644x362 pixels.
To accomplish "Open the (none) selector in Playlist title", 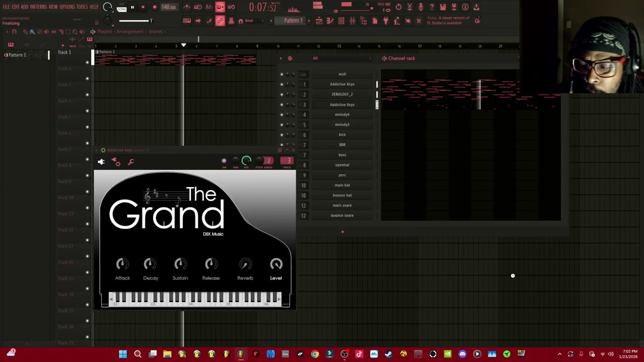I will click(x=155, y=32).
